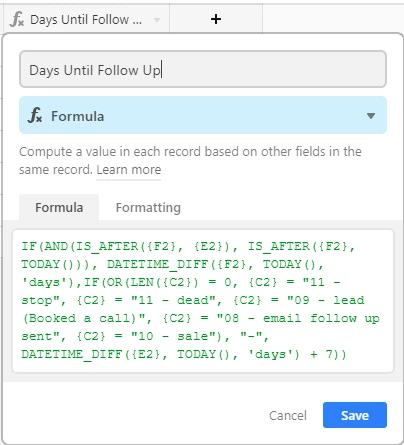The width and height of the screenshot is (404, 445).
Task: Open the column header dropdown arrow
Action: point(157,20)
